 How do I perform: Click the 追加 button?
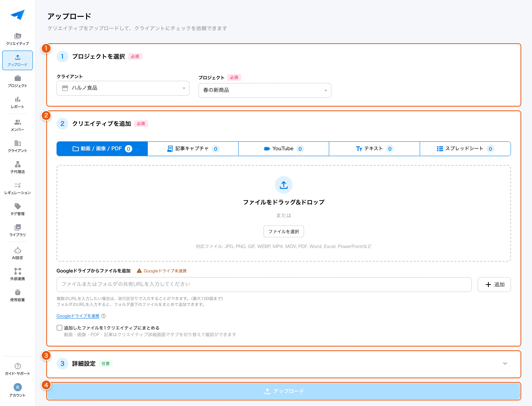pyautogui.click(x=494, y=284)
